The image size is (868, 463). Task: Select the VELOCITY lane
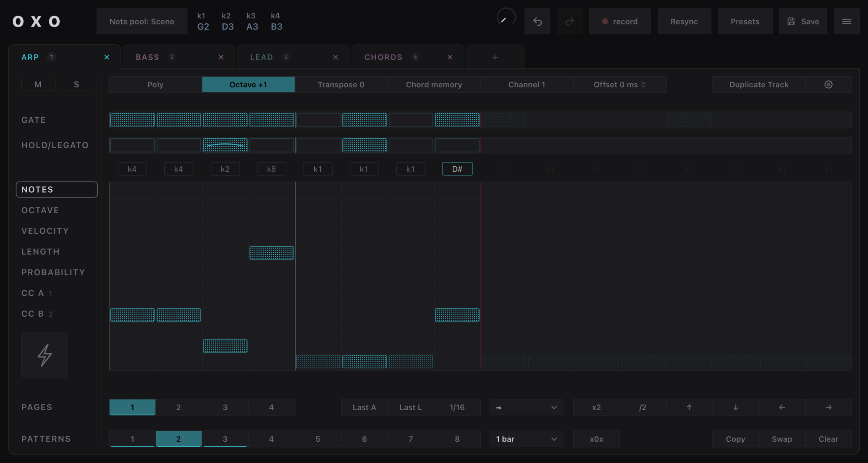45,231
